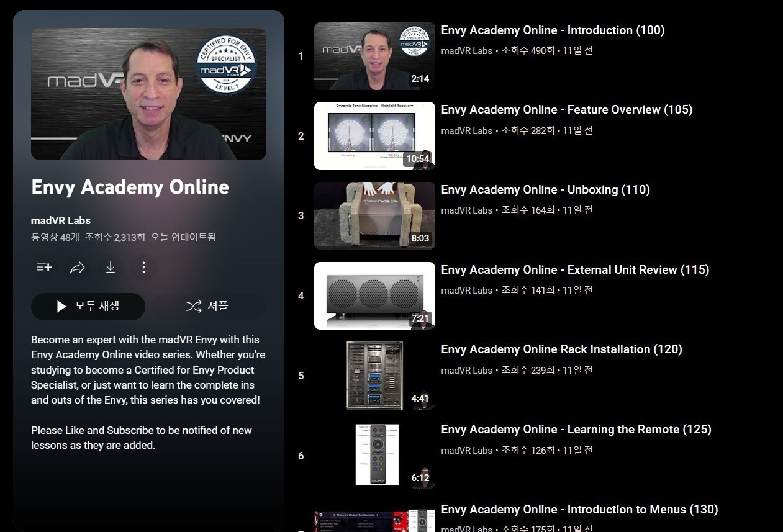Open the playlist three-dot options menu
Screen dimensions: 783x532
coord(143,268)
